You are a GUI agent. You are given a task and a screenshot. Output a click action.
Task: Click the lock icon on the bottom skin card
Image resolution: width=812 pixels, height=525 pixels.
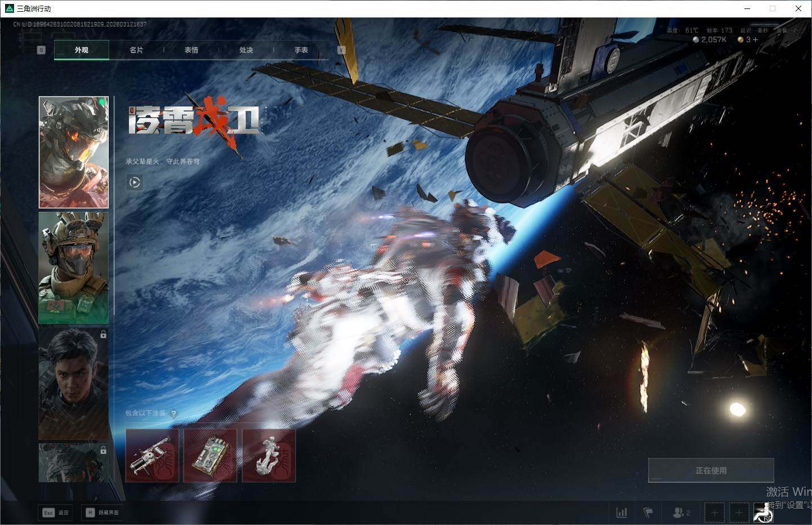(x=103, y=451)
